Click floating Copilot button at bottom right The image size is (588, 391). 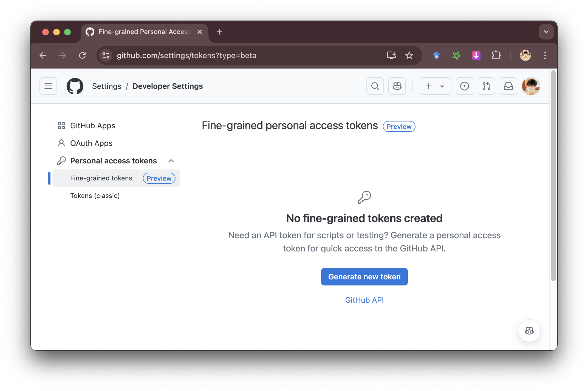pyautogui.click(x=529, y=331)
